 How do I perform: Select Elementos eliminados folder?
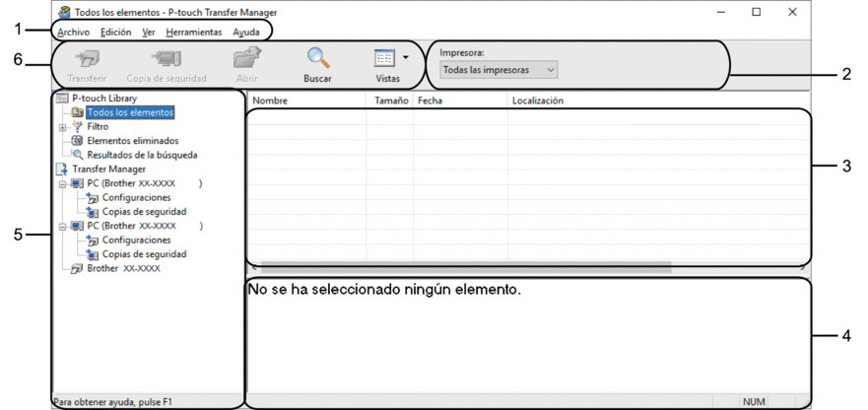pyautogui.click(x=133, y=141)
